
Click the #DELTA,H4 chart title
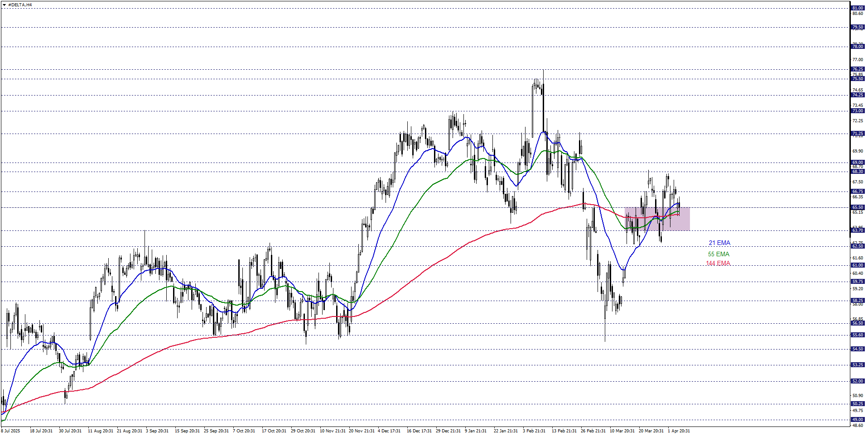(x=20, y=5)
